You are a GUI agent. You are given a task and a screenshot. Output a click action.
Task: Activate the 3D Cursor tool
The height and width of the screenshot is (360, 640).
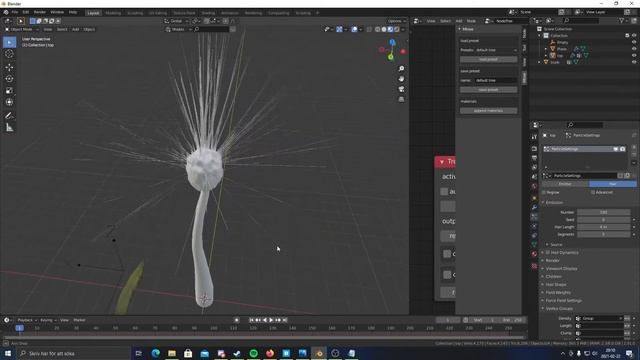(x=9, y=54)
